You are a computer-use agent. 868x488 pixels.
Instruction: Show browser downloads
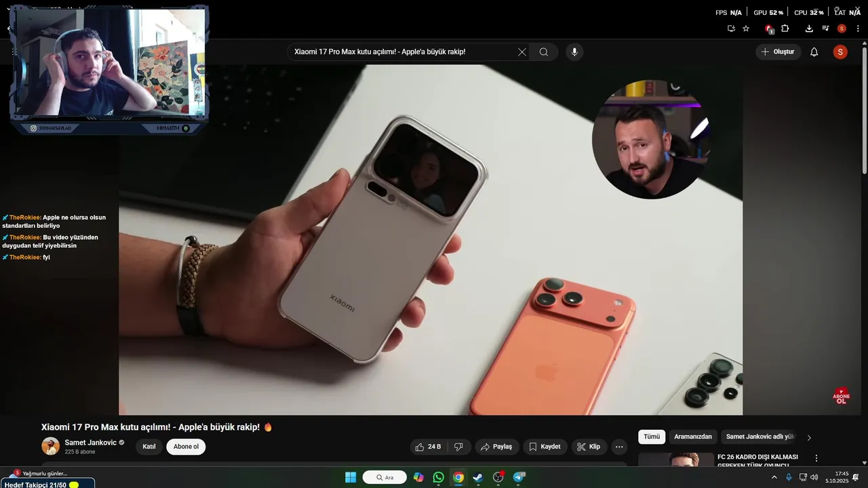[x=809, y=28]
